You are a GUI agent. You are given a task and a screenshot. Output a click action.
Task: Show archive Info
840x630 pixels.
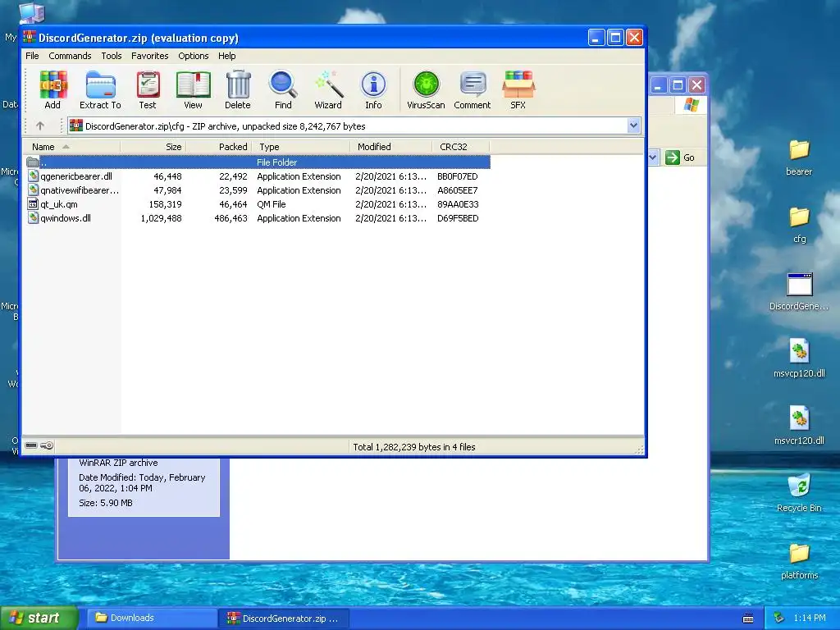click(373, 89)
